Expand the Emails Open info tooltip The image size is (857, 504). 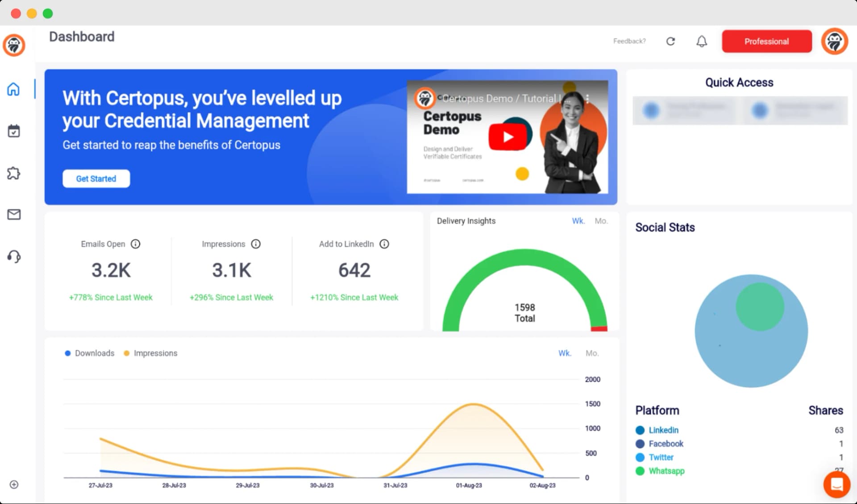coord(136,244)
